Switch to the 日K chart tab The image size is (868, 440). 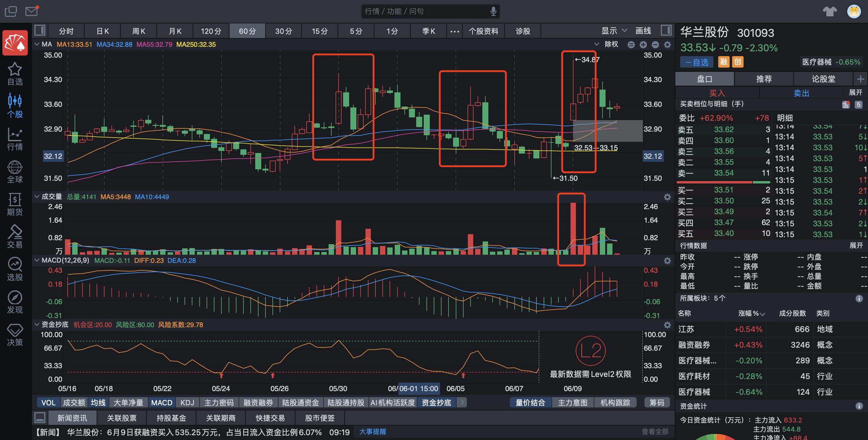[x=102, y=31]
